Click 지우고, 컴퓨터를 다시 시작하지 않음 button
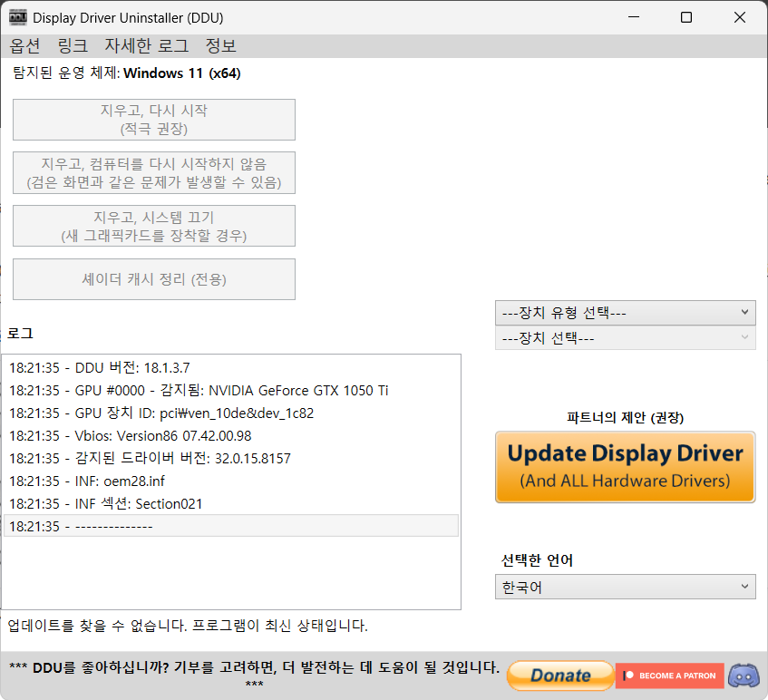 point(154,173)
